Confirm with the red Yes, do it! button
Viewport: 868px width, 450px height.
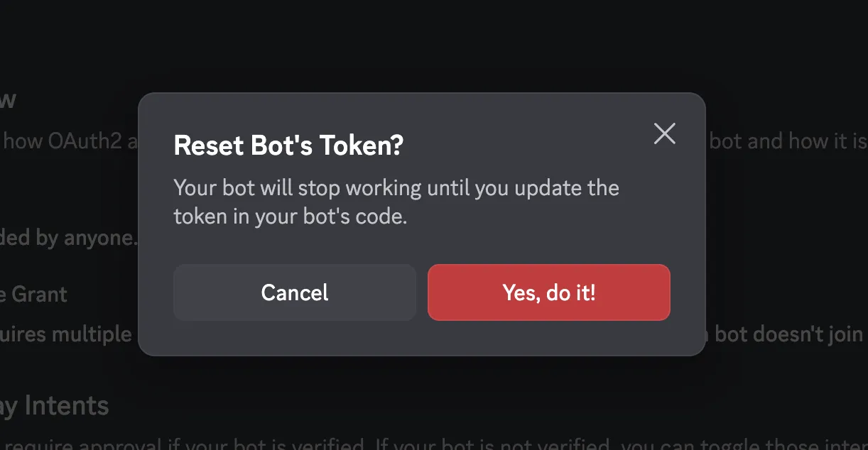click(548, 292)
